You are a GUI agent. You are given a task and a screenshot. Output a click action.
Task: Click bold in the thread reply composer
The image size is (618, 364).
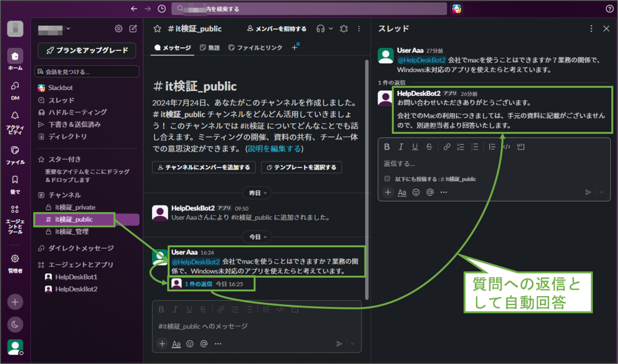[x=387, y=147]
